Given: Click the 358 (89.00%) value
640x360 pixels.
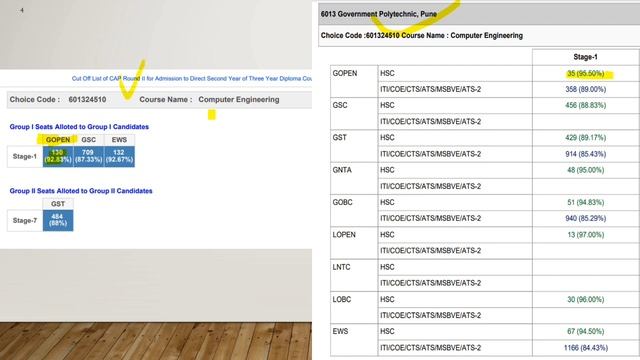Looking at the screenshot, I should point(585,89).
